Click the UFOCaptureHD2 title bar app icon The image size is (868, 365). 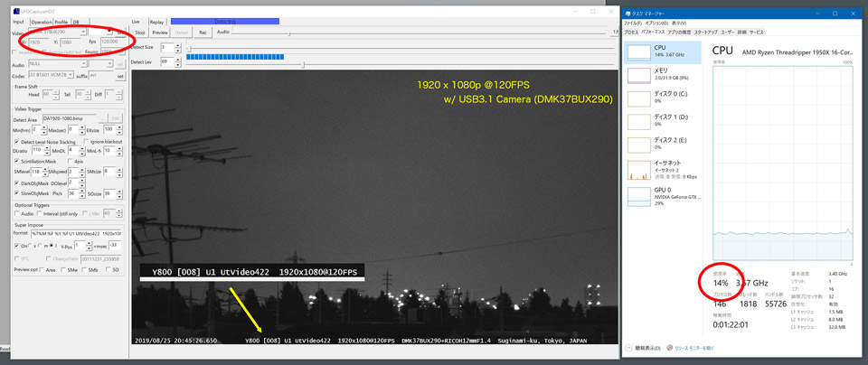click(x=15, y=12)
